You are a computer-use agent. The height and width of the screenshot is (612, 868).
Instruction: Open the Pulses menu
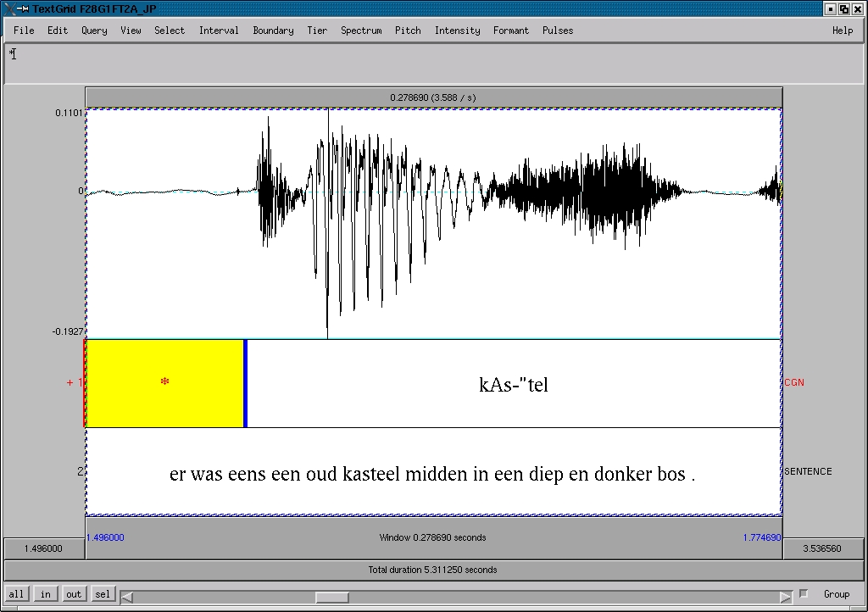click(558, 31)
